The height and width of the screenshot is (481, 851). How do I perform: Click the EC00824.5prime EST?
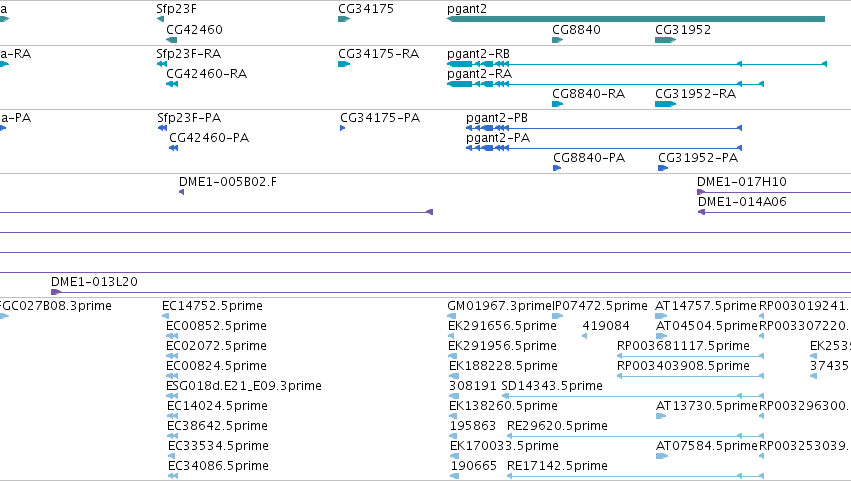tap(172, 376)
